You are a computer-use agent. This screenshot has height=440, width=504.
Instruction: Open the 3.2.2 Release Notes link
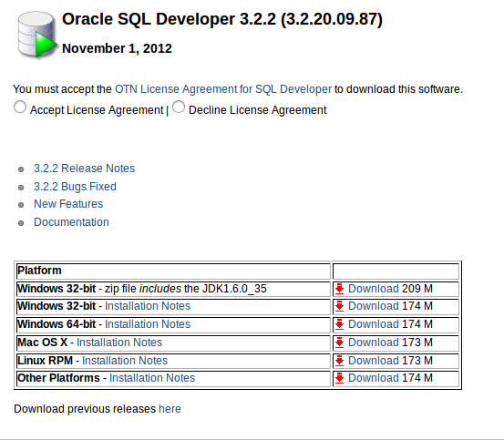(x=84, y=169)
